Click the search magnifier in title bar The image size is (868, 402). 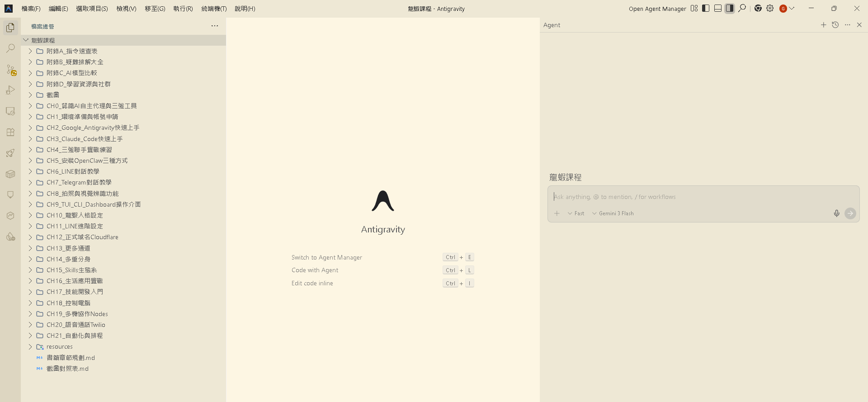(x=742, y=8)
